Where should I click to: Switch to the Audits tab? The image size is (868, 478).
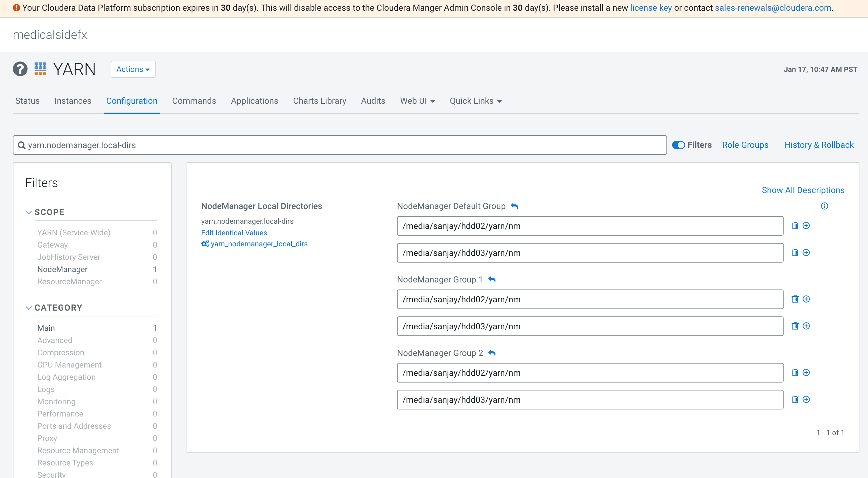click(373, 101)
